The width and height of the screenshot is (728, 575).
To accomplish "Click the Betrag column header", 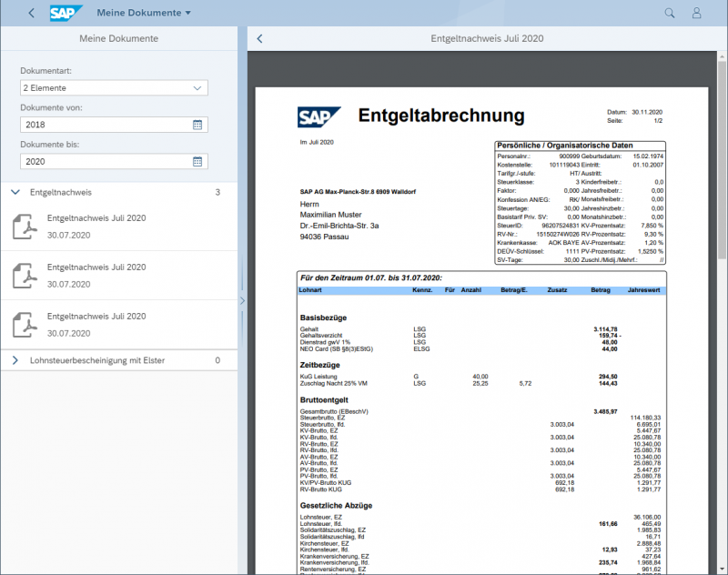I will coord(601,290).
